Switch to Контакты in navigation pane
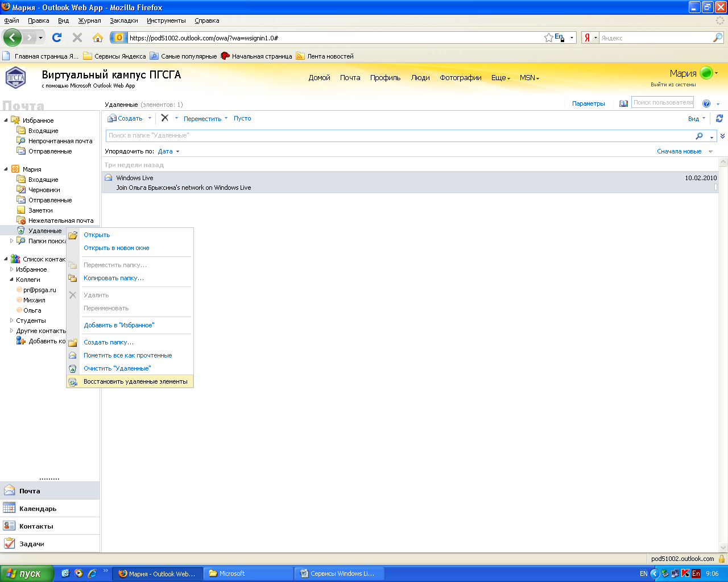The height and width of the screenshot is (582, 728). (x=49, y=526)
